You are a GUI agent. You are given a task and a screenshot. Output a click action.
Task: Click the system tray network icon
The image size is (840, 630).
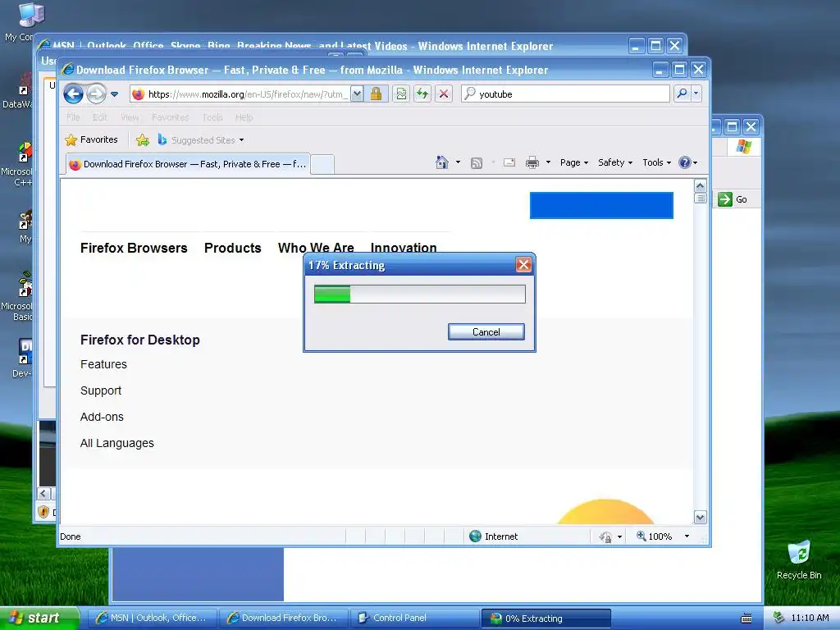pyautogui.click(x=778, y=618)
